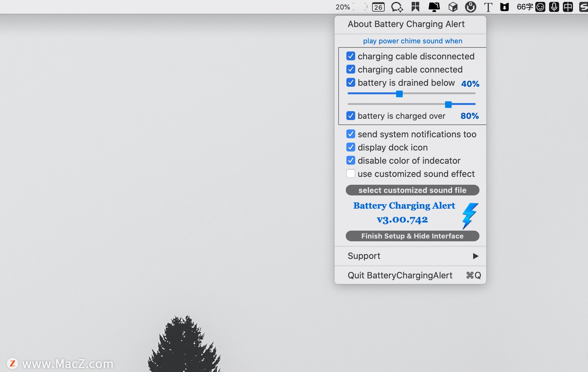Click the 3D box menu bar icon
The width and height of the screenshot is (588, 372).
click(x=453, y=7)
